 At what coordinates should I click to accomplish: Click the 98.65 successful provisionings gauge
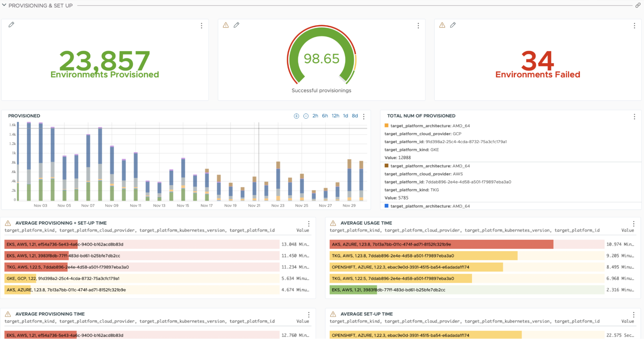[x=321, y=59]
